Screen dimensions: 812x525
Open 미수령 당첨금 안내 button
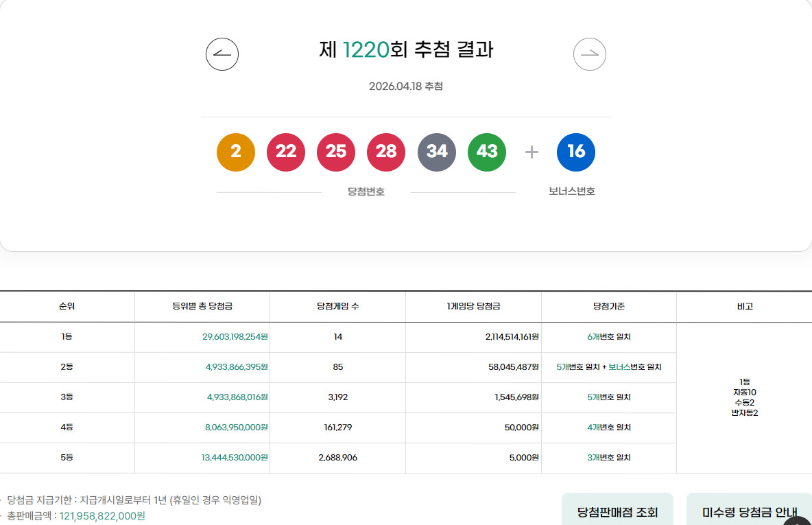[749, 510]
